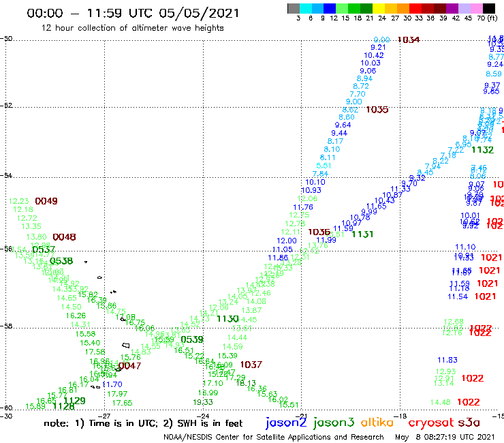Click the longitude axis label -24
The image size is (504, 443).
click(x=203, y=416)
